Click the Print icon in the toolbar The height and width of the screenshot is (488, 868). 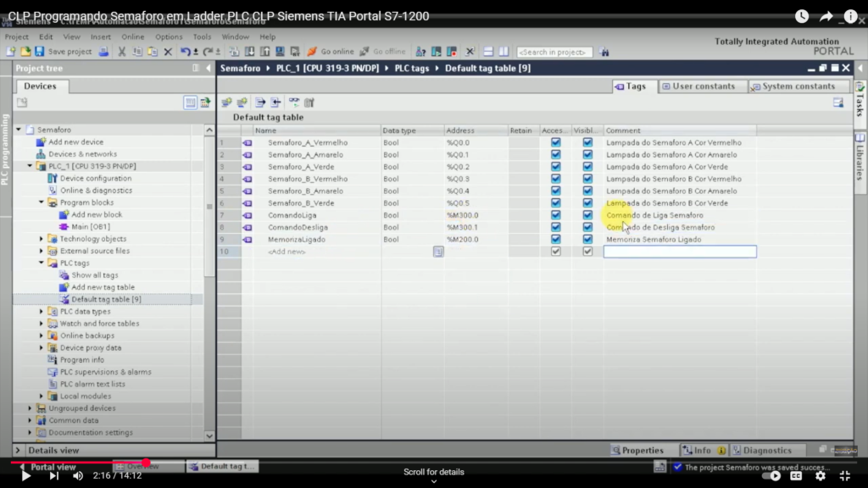(103, 52)
